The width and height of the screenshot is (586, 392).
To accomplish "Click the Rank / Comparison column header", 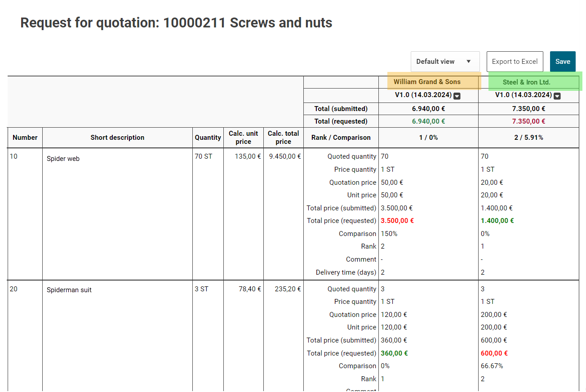I will 341,138.
